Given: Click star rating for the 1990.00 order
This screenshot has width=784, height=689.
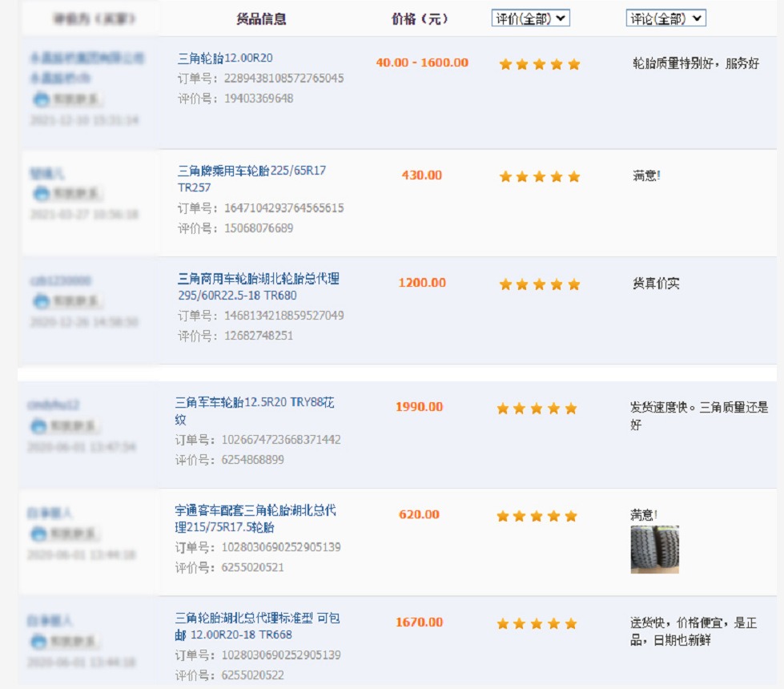Looking at the screenshot, I should [537, 409].
